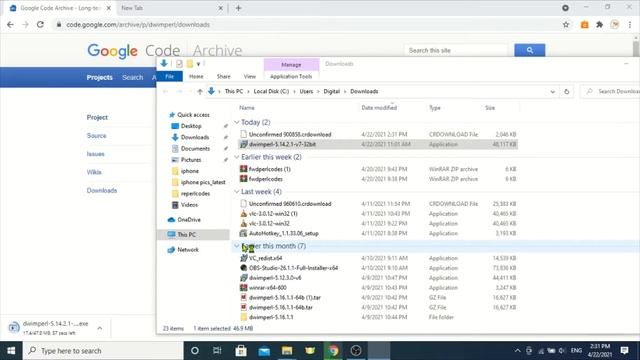Open Task View on the taskbar
The image size is (640, 360).
coord(217,351)
